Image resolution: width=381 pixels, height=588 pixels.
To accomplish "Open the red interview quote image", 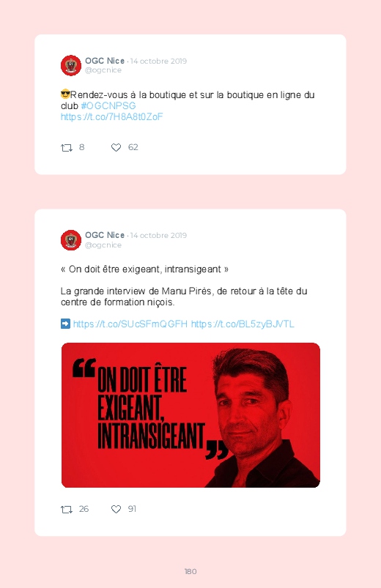I will (x=190, y=415).
